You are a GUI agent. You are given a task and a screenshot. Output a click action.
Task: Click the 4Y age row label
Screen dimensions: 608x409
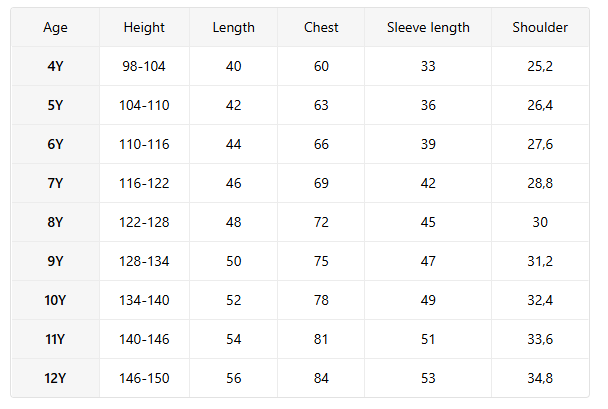tap(55, 66)
